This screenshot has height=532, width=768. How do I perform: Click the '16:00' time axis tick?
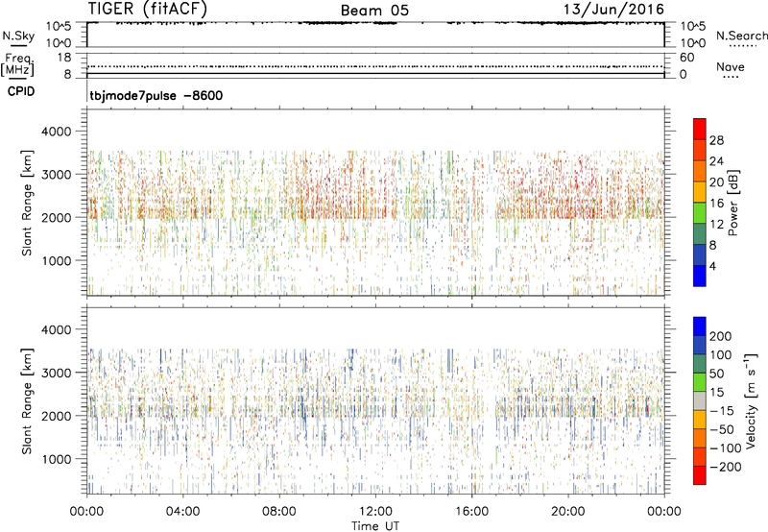click(471, 512)
